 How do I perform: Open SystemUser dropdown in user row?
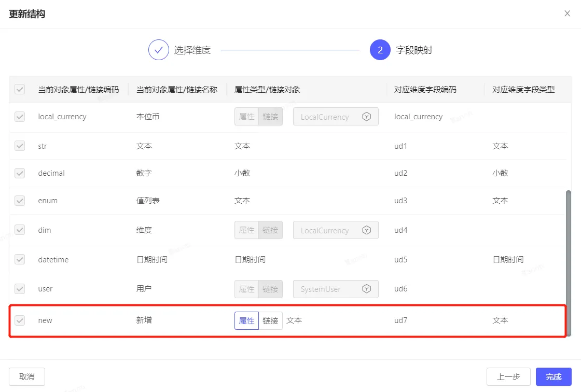tap(336, 289)
